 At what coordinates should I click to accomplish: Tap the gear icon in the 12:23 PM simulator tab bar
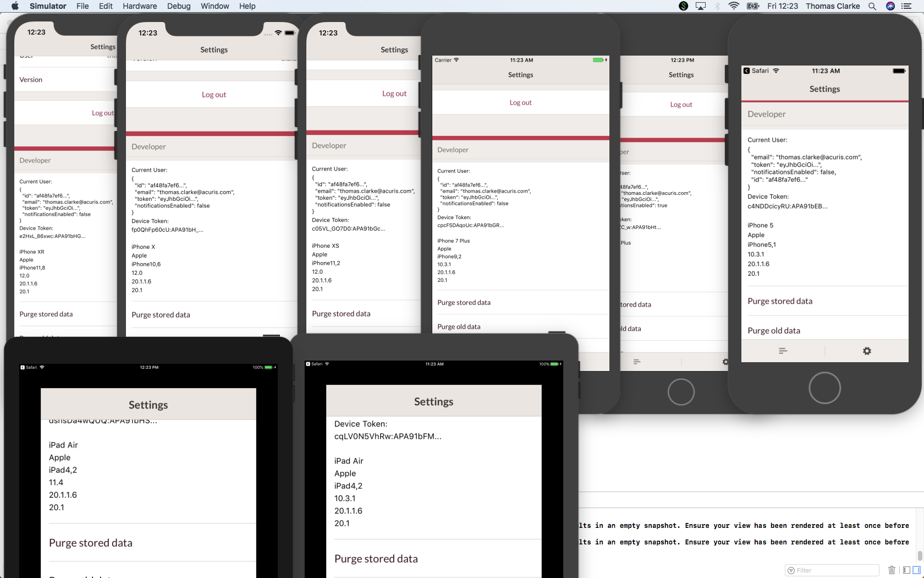[x=725, y=362]
